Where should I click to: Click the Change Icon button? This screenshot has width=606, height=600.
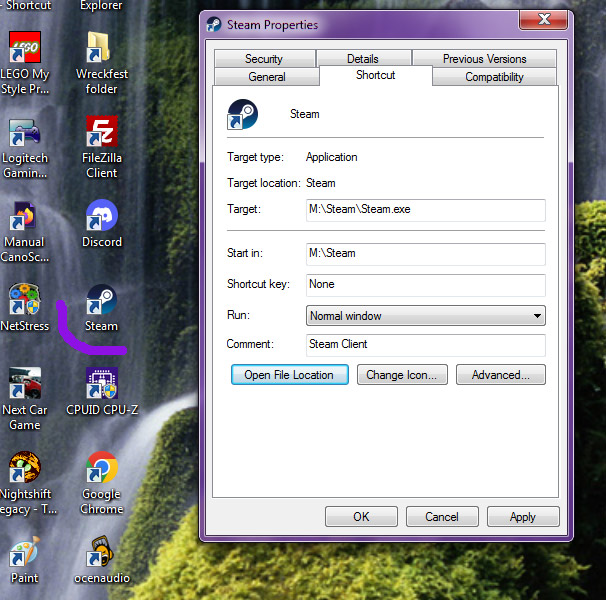[402, 375]
